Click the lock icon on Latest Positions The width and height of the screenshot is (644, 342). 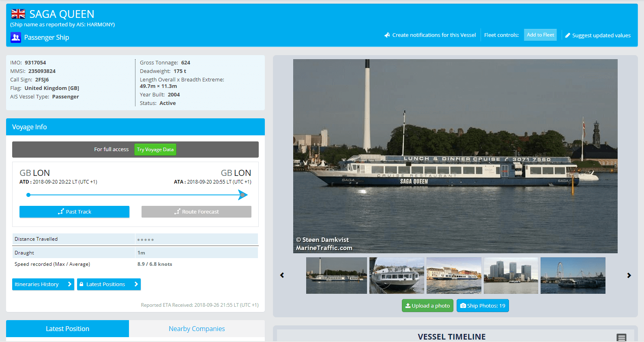point(82,284)
